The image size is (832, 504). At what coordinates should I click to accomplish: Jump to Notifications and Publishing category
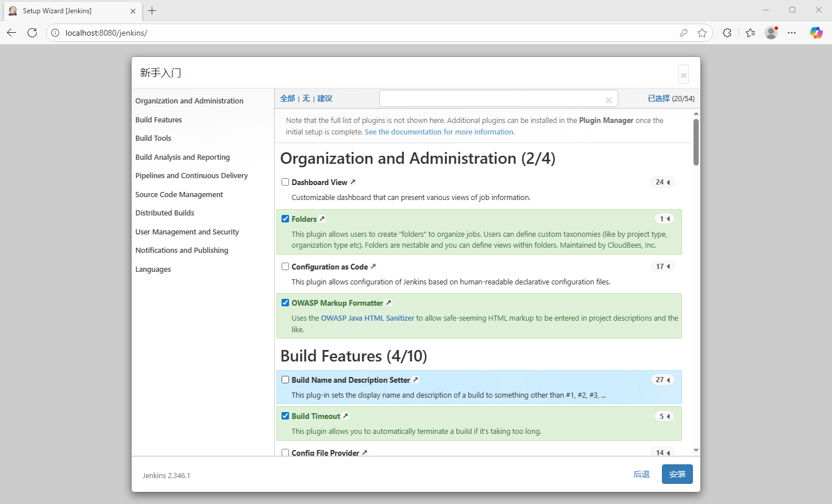(x=182, y=250)
